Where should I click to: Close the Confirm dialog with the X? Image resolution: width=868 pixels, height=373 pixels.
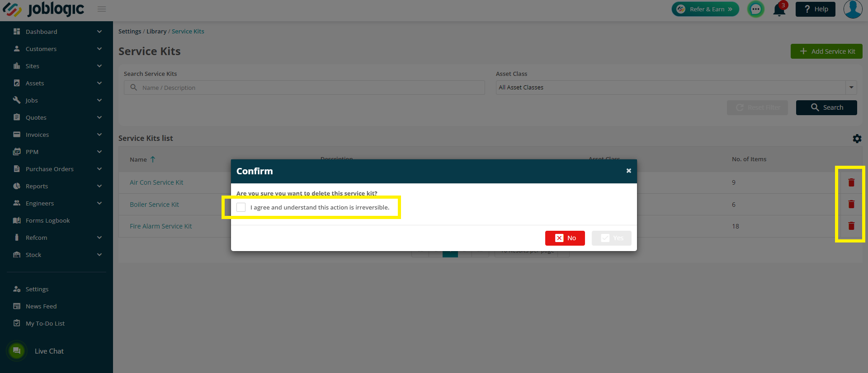tap(628, 171)
